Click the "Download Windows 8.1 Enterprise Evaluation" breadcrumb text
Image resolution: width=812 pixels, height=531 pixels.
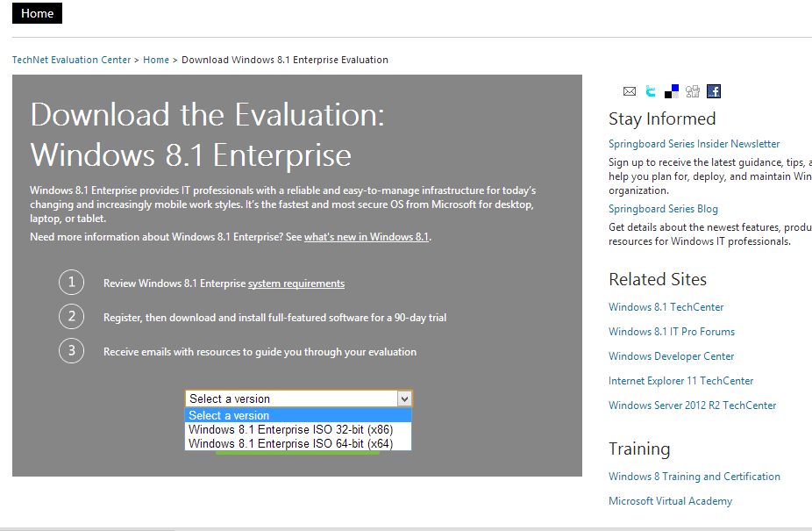(285, 60)
